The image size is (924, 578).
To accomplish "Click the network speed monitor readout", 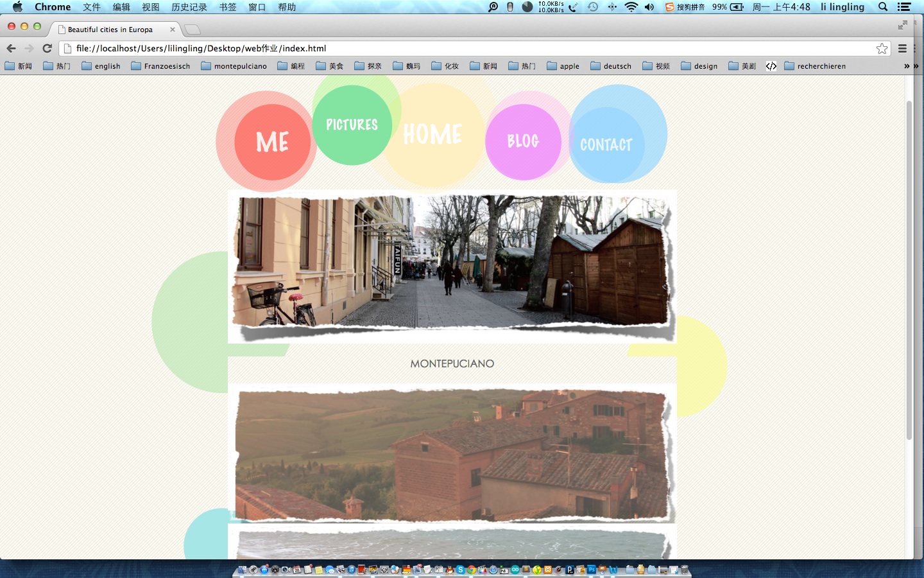I will (x=551, y=7).
